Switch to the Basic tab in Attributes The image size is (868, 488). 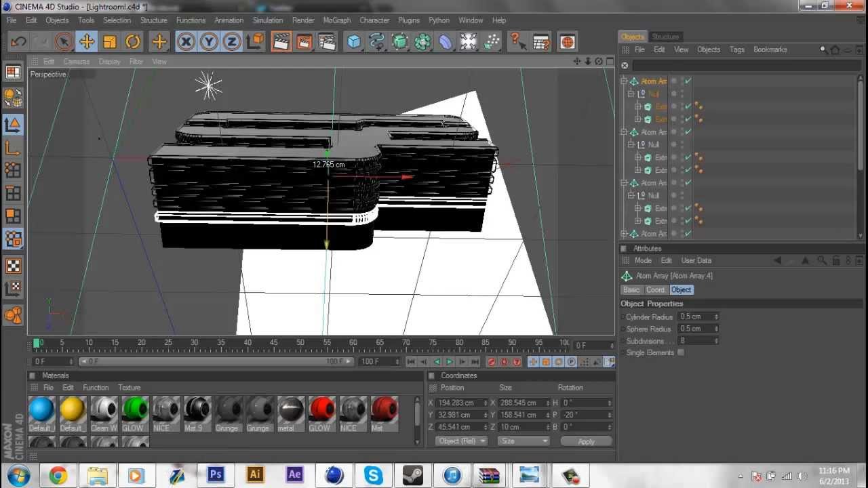tap(631, 289)
